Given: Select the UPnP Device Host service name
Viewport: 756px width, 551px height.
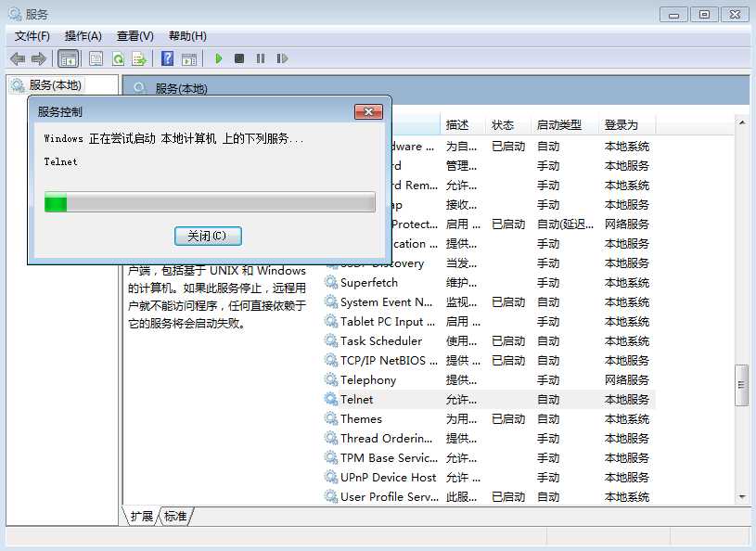Looking at the screenshot, I should pyautogui.click(x=388, y=477).
